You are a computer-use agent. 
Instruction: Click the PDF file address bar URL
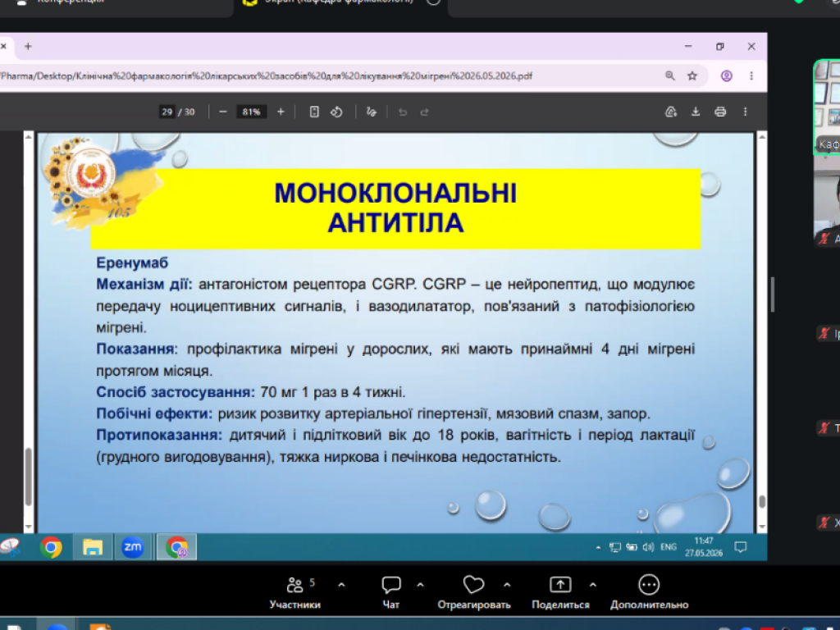click(267, 76)
